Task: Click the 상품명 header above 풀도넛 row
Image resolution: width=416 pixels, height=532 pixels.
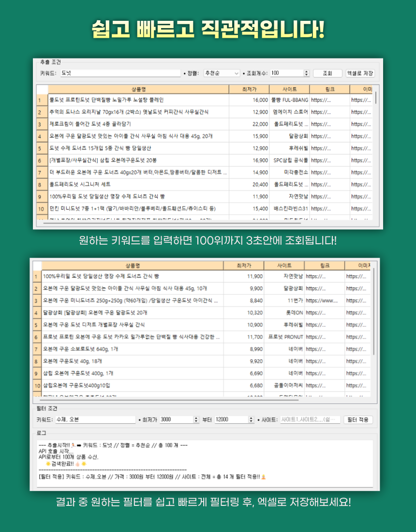Action: click(x=138, y=89)
